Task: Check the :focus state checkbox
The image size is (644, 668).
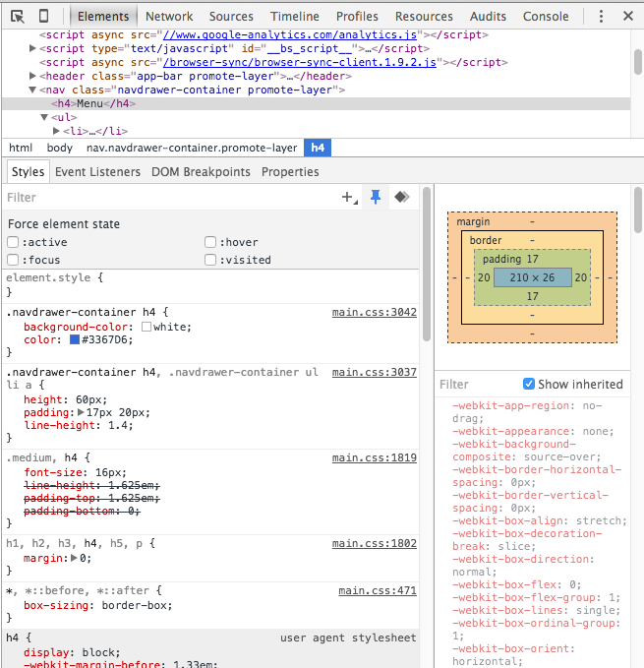Action: click(x=13, y=260)
